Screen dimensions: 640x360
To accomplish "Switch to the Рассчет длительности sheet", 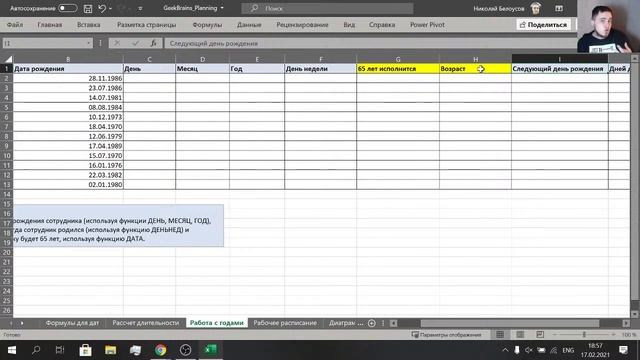I will tap(146, 323).
